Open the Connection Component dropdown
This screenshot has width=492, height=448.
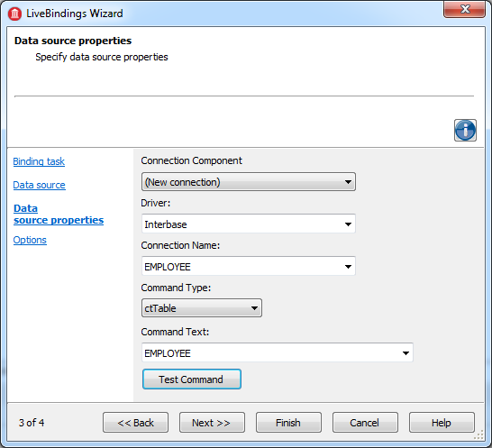tap(248, 182)
